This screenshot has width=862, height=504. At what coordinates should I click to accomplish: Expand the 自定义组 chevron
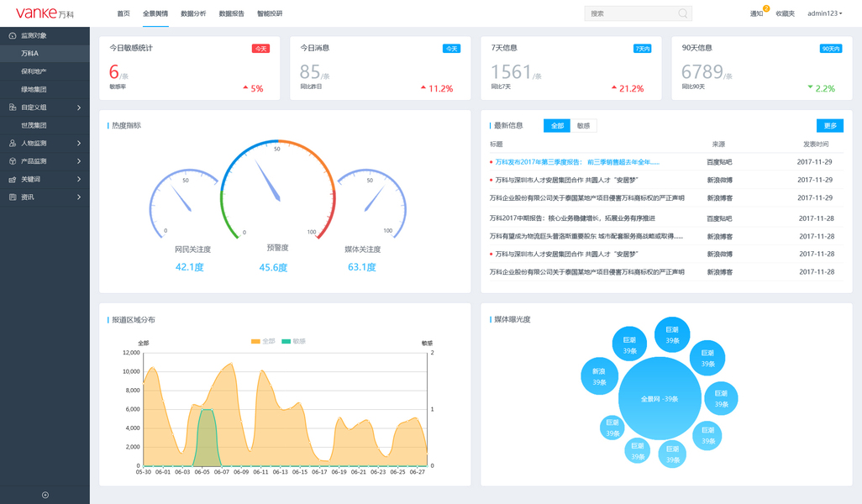coord(79,108)
